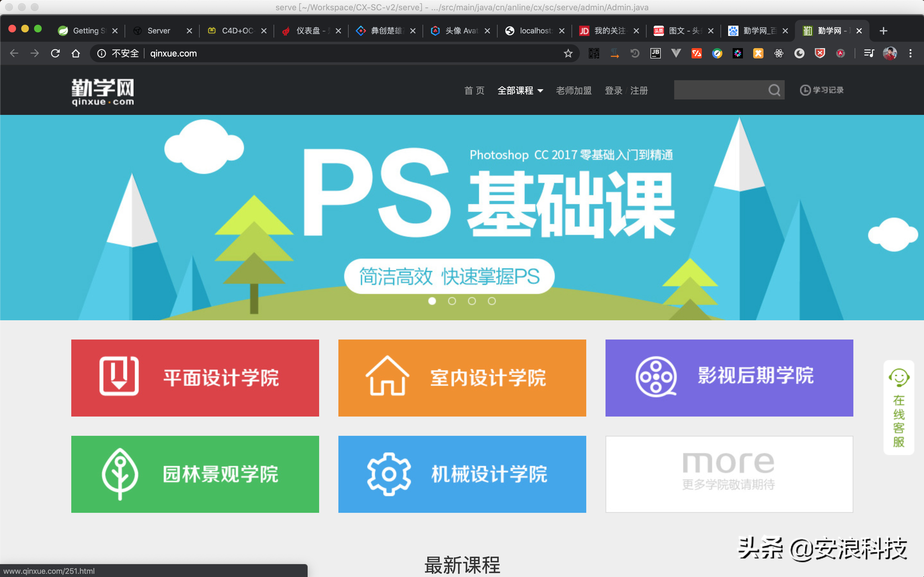Open the 学习记录 clock icon

(805, 90)
